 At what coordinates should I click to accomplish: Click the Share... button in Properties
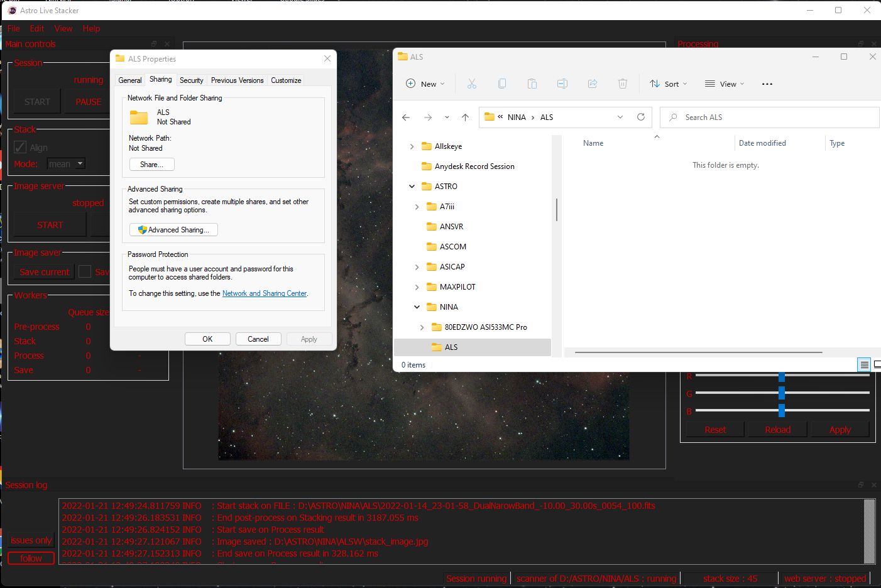point(152,165)
